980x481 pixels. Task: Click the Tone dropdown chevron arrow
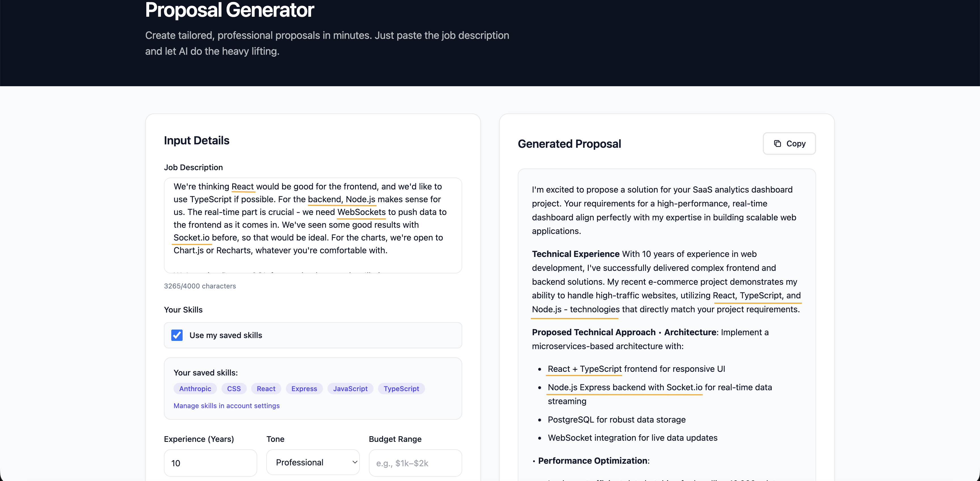pyautogui.click(x=354, y=462)
